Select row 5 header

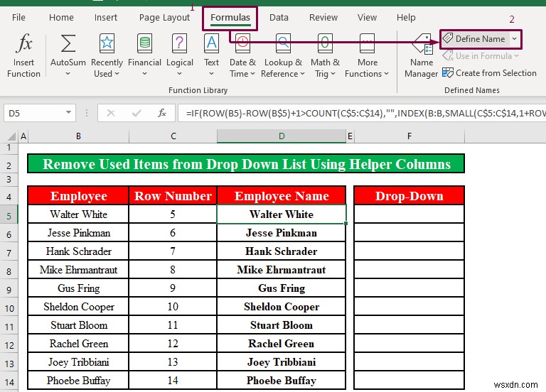[9, 216]
